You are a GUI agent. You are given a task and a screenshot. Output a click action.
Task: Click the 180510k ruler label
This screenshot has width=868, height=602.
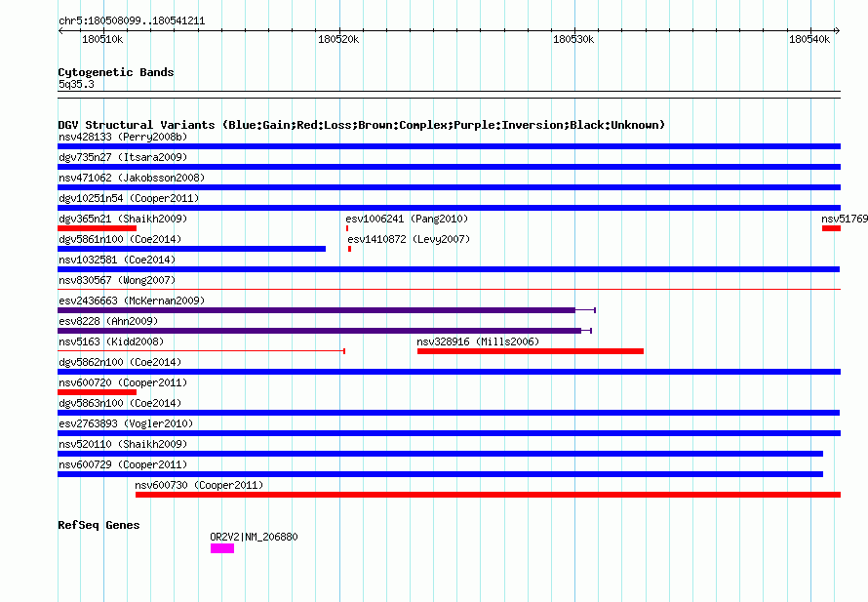point(102,39)
